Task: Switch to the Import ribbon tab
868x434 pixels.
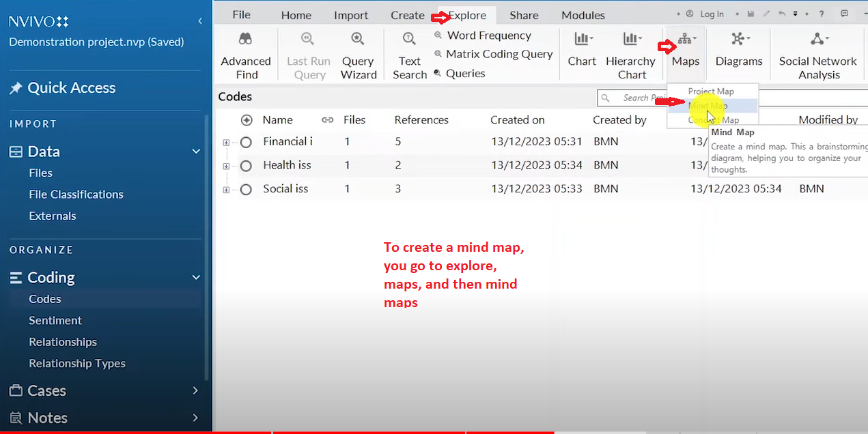Action: (351, 15)
